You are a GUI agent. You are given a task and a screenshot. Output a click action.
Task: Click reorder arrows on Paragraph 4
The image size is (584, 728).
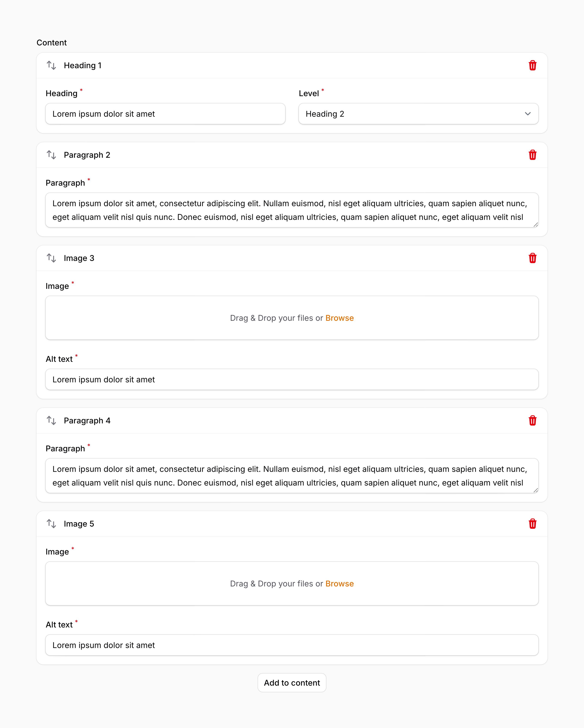coord(51,421)
